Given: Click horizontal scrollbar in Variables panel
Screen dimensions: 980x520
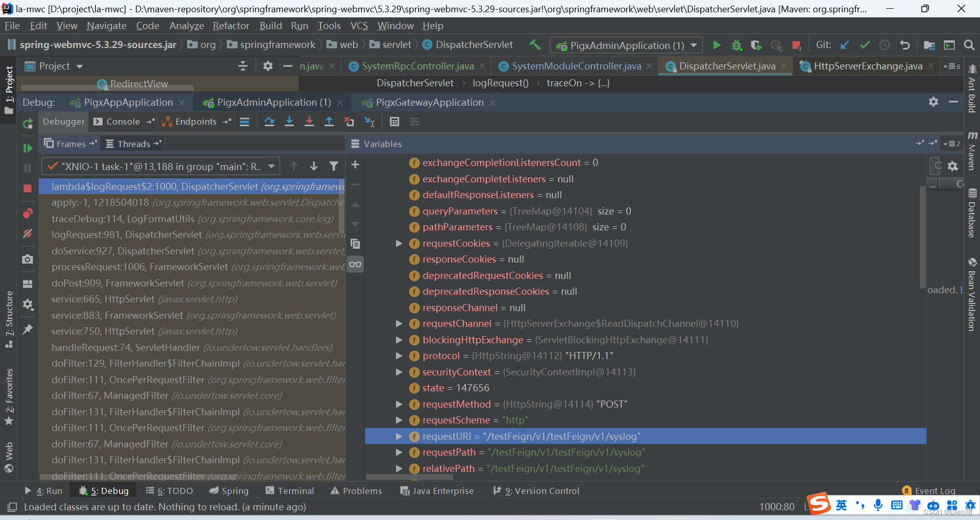Looking at the screenshot, I should coord(409,477).
